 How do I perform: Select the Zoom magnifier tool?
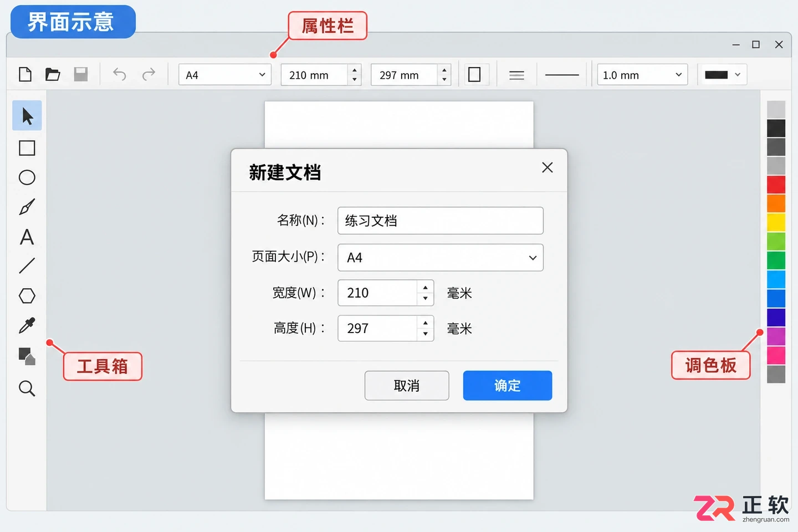[x=27, y=388]
